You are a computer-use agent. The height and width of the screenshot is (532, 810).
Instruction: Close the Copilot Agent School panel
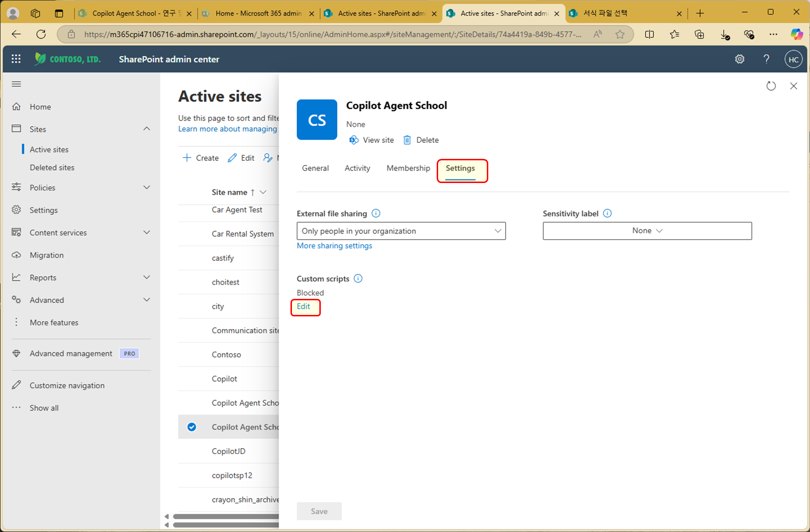pyautogui.click(x=793, y=86)
